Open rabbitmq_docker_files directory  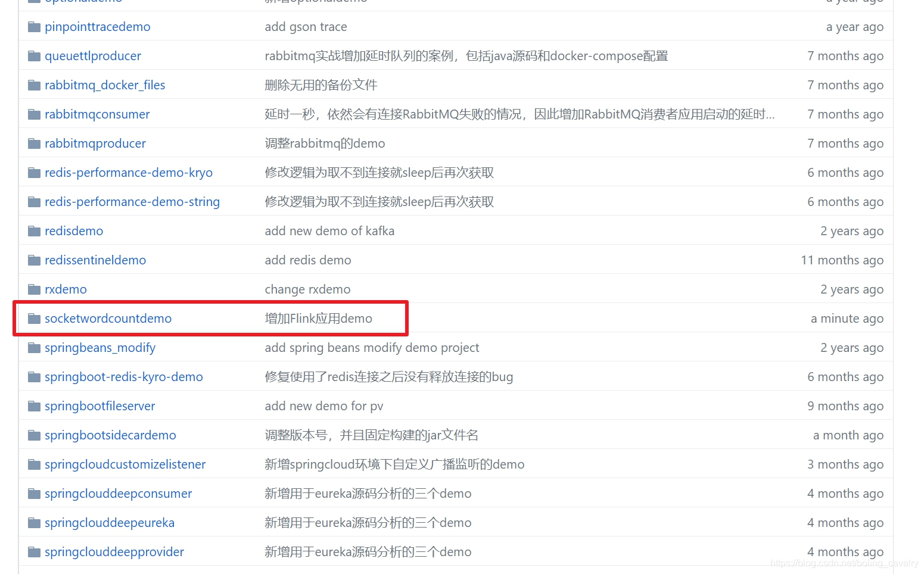click(x=105, y=85)
